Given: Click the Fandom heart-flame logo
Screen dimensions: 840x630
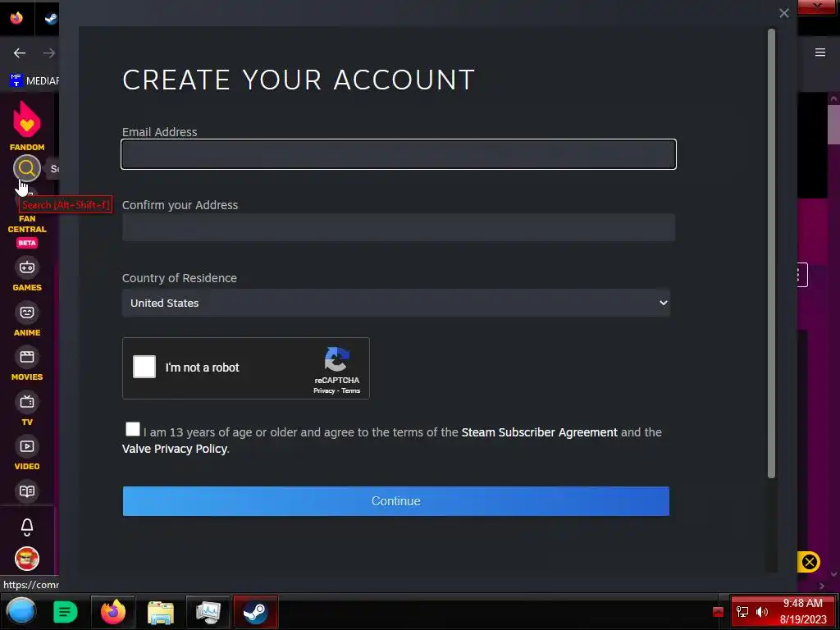Looking at the screenshot, I should (27, 119).
